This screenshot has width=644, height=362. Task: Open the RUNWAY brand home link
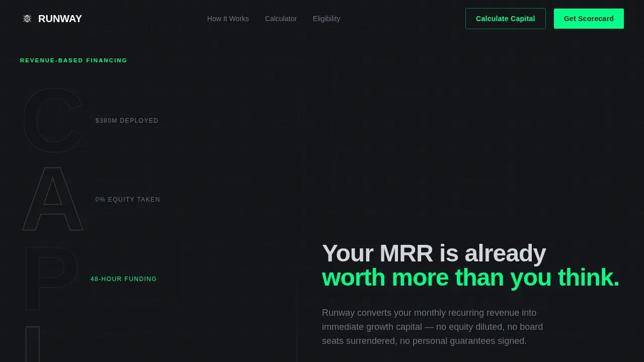click(52, 19)
